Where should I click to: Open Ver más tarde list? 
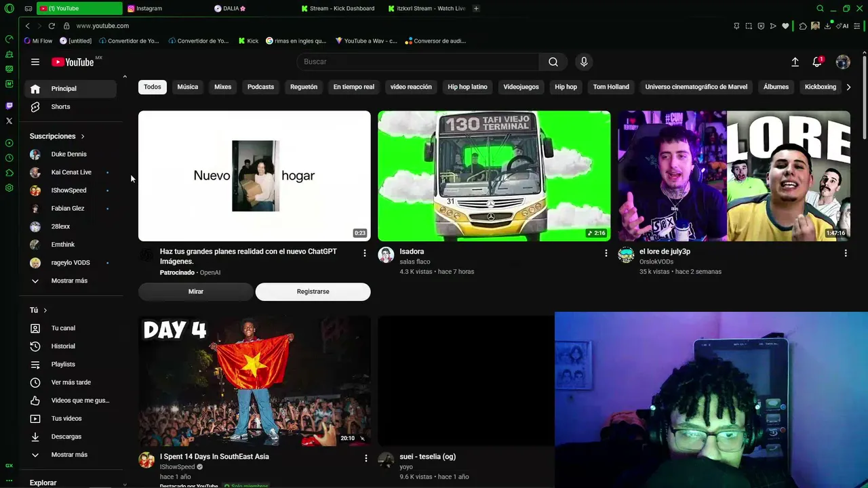pos(71,382)
